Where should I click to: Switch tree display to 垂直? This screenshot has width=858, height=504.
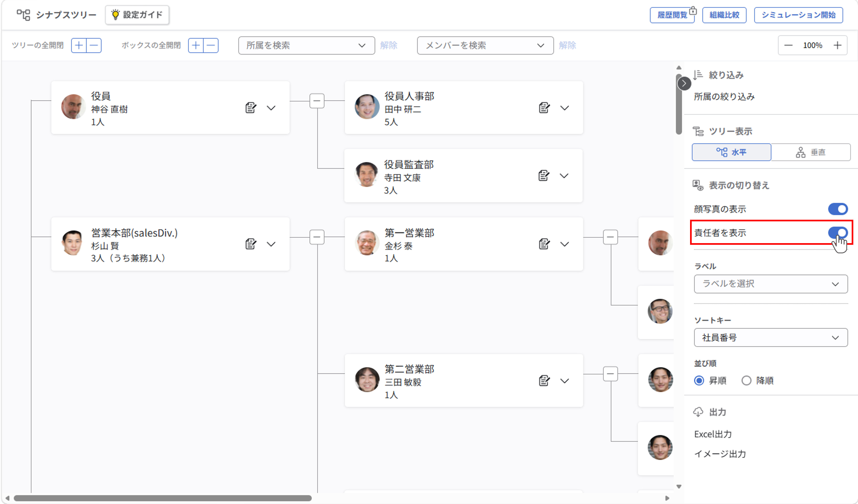coord(811,152)
